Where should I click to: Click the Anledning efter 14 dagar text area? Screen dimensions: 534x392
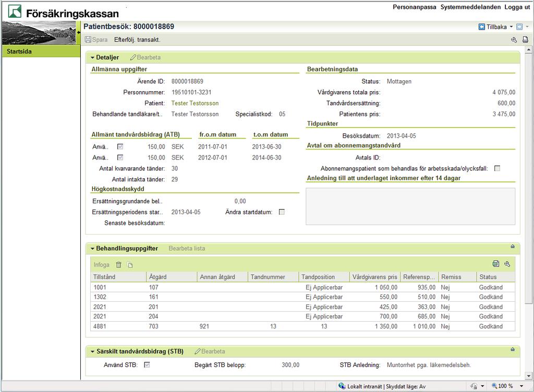tap(410, 206)
